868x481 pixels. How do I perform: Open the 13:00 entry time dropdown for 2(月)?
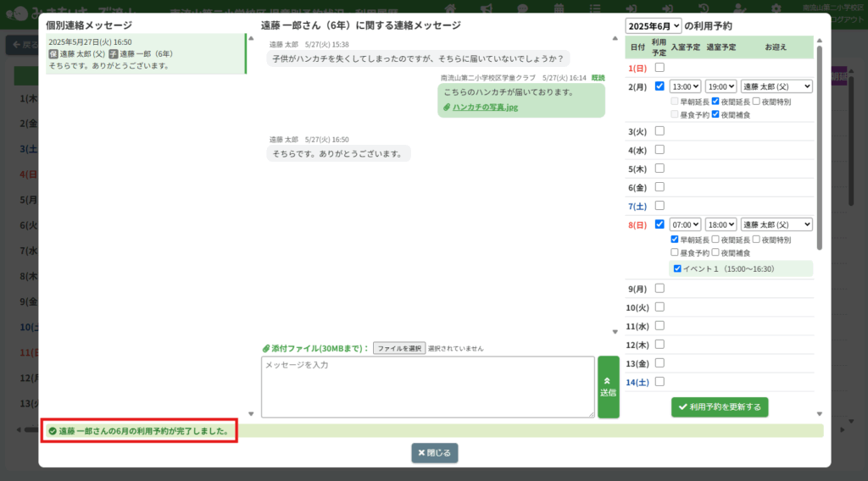coord(684,86)
